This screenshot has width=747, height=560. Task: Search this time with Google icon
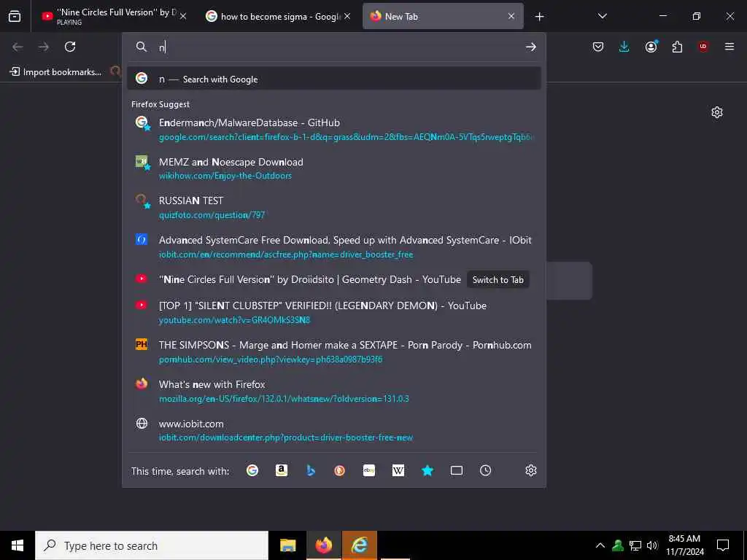point(252,470)
